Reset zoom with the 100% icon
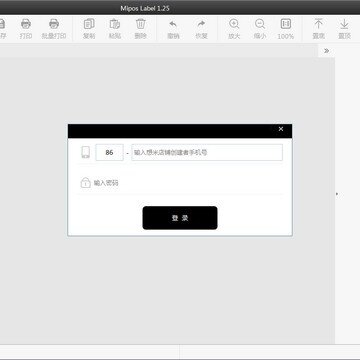This screenshot has width=360, height=360. tap(286, 24)
